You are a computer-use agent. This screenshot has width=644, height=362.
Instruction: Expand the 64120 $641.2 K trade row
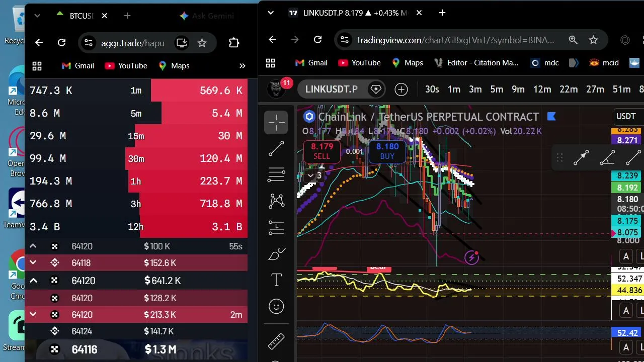33,281
